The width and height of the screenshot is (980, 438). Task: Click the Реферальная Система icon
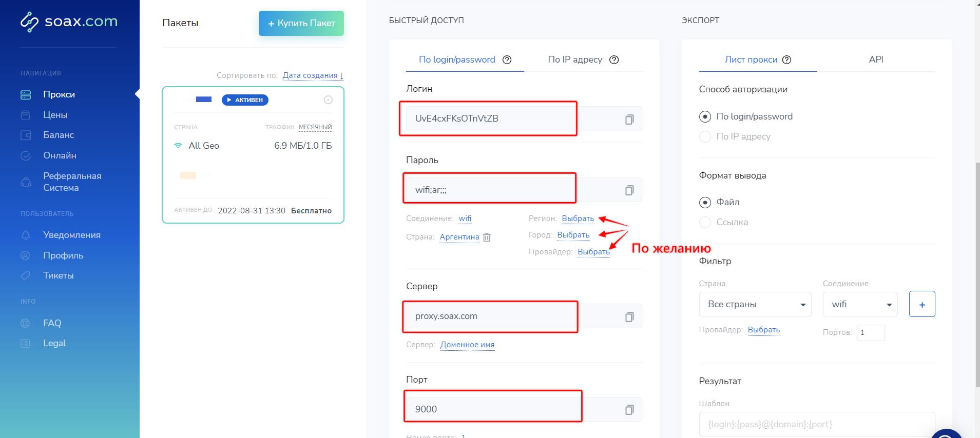click(25, 182)
